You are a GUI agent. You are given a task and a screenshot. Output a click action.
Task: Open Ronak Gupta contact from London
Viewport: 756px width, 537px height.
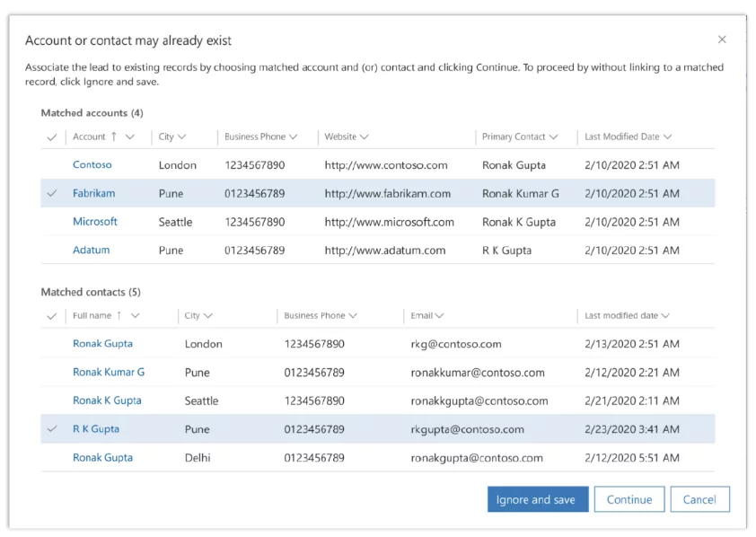pyautogui.click(x=102, y=344)
